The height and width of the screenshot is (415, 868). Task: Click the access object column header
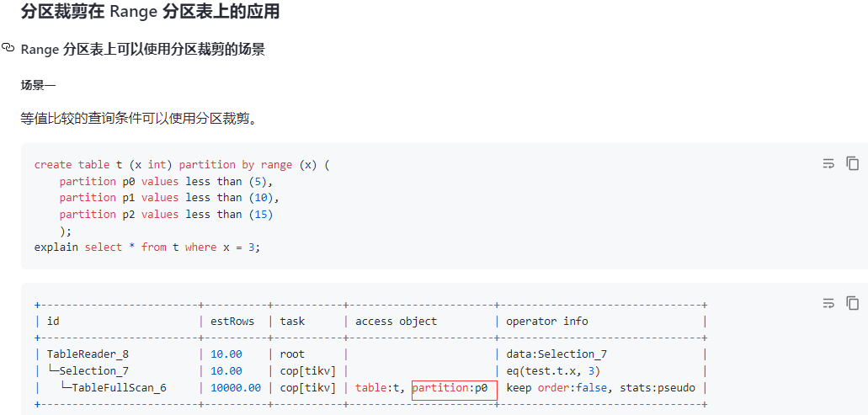pos(396,322)
